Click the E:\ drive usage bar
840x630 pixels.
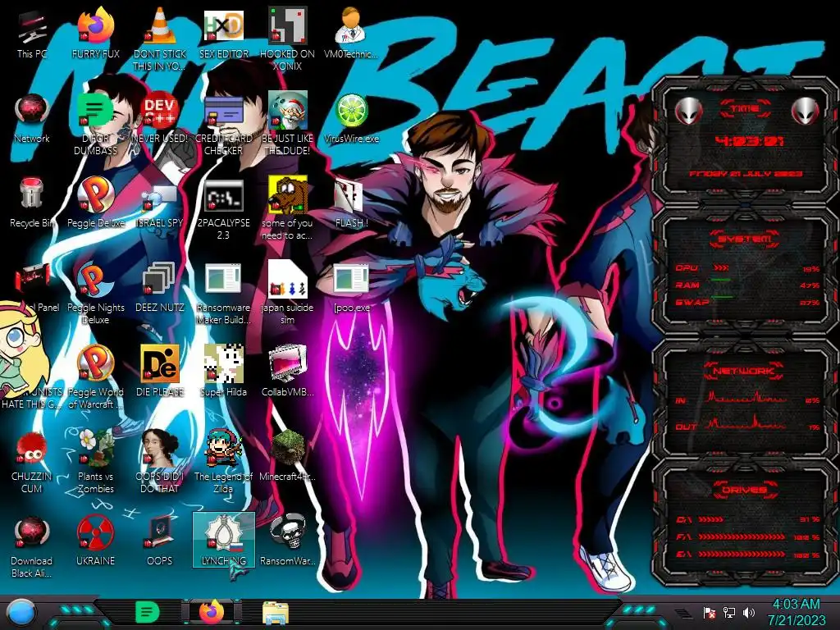click(x=748, y=555)
